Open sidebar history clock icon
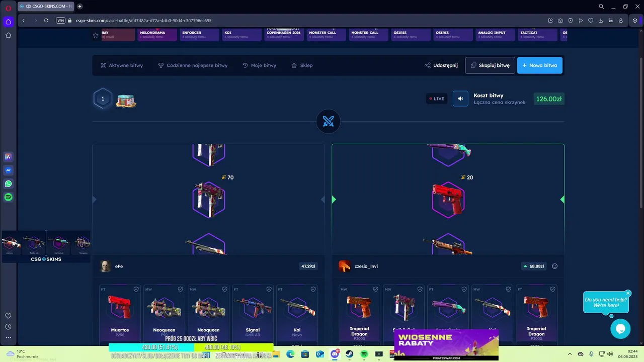 [8, 327]
